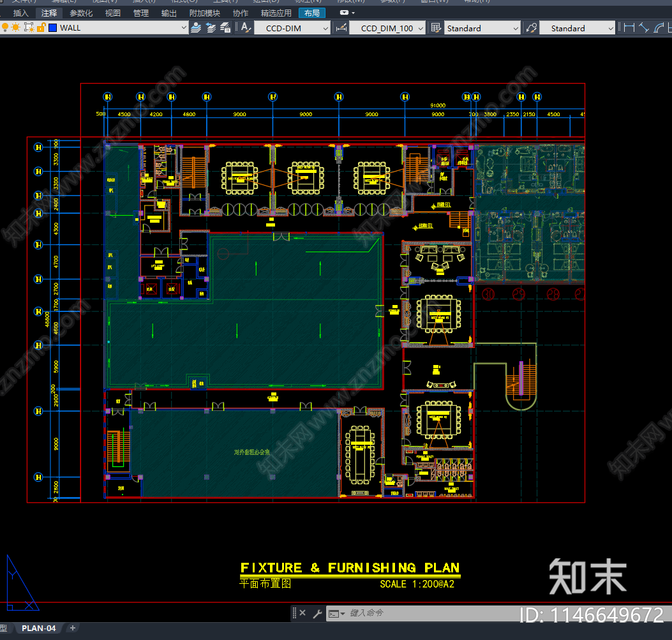Open the 布局 ribbon tab
This screenshot has width=672, height=640.
point(312,13)
